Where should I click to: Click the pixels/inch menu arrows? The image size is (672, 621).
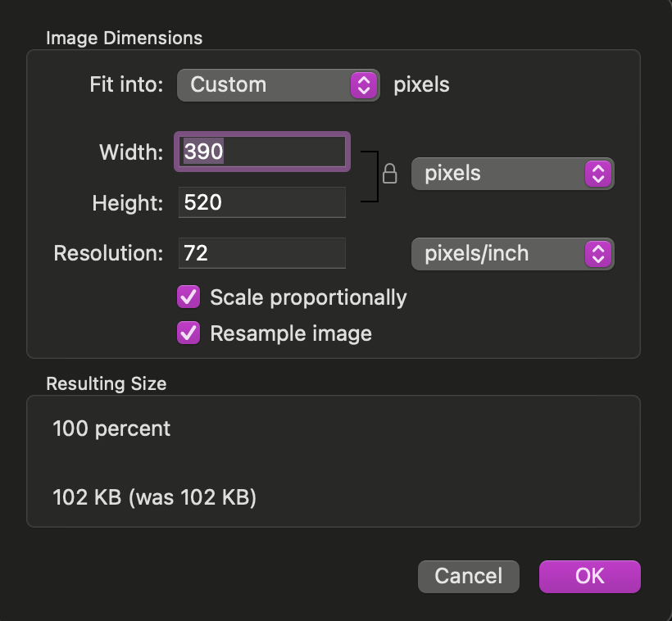click(x=598, y=254)
